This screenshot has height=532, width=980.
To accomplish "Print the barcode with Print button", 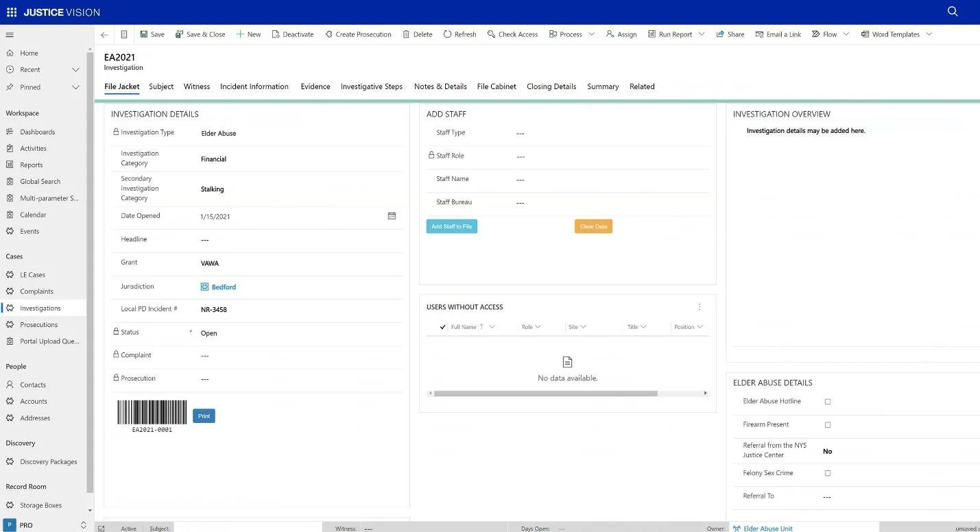I will coord(204,415).
